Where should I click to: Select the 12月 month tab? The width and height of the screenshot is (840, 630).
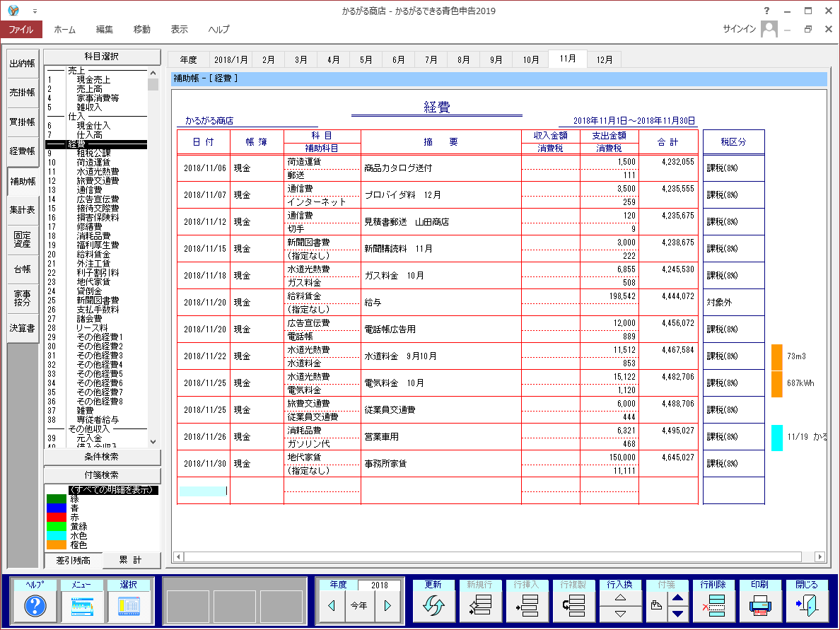[605, 59]
